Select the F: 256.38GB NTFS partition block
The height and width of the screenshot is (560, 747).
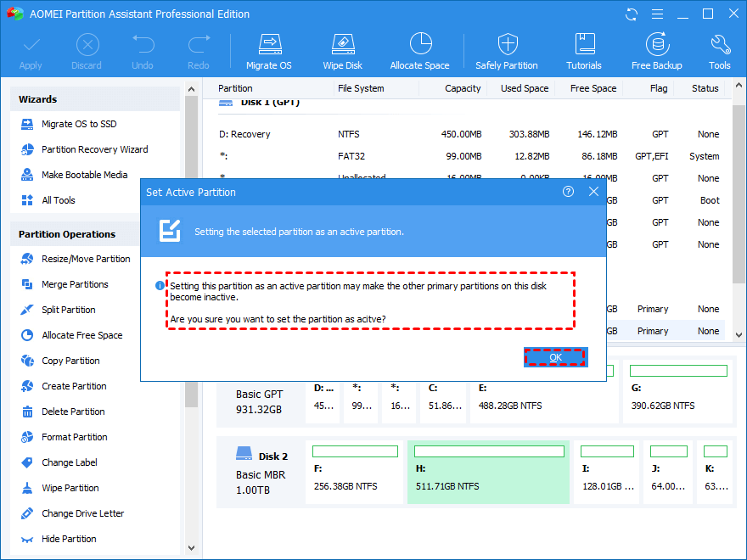(355, 473)
